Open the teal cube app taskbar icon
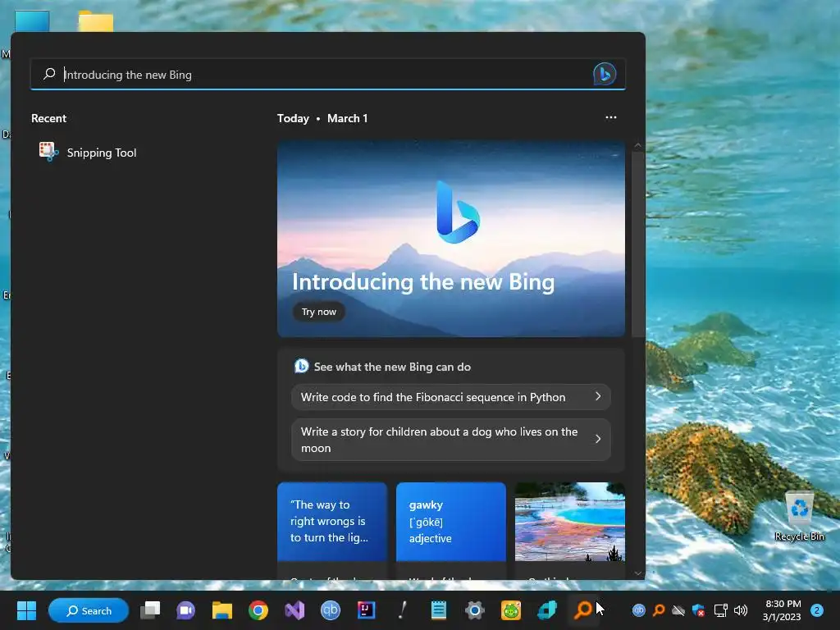The width and height of the screenshot is (840, 630). point(547,610)
